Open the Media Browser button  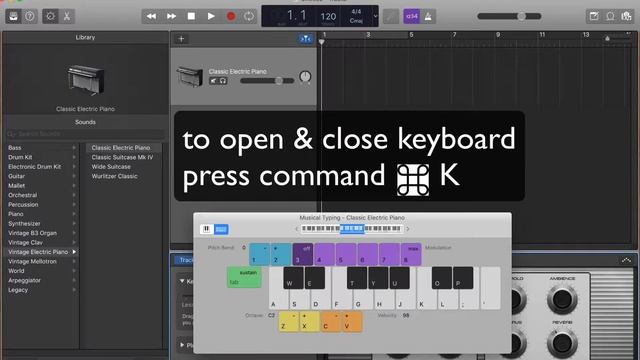coord(627,16)
